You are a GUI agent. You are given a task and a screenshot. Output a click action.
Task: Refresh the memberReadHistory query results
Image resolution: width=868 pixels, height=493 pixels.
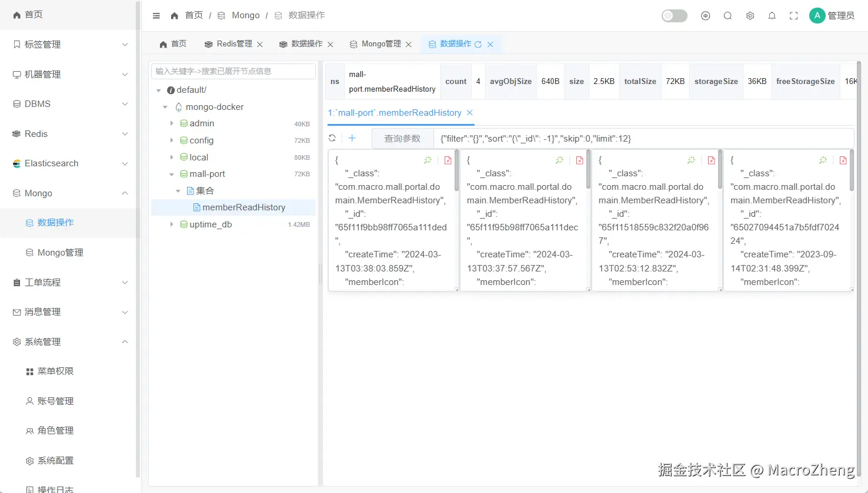(332, 138)
